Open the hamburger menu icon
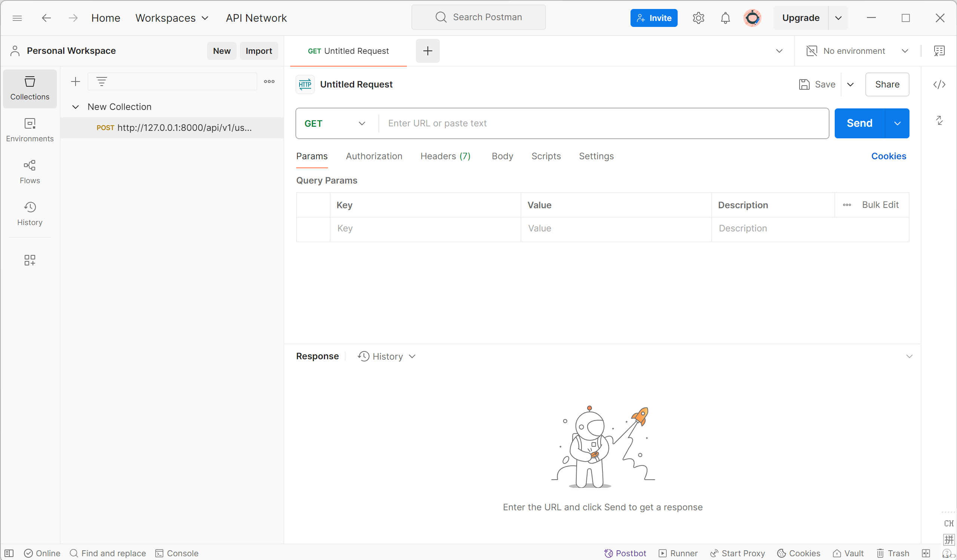957x560 pixels. pos(17,18)
